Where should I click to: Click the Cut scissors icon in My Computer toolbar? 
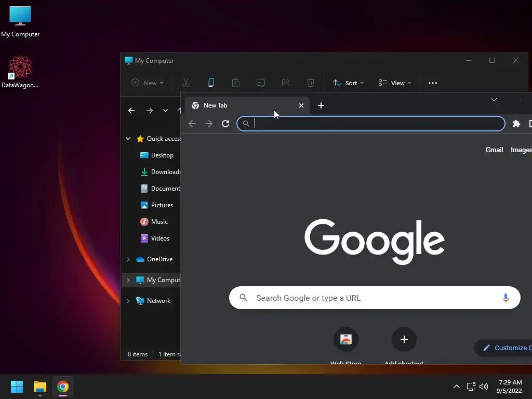[186, 83]
